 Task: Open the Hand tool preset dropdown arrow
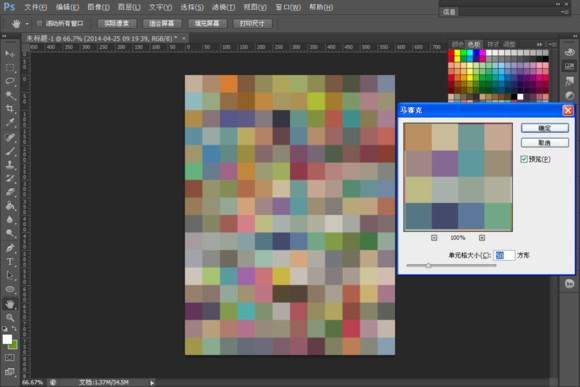pyautogui.click(x=27, y=24)
